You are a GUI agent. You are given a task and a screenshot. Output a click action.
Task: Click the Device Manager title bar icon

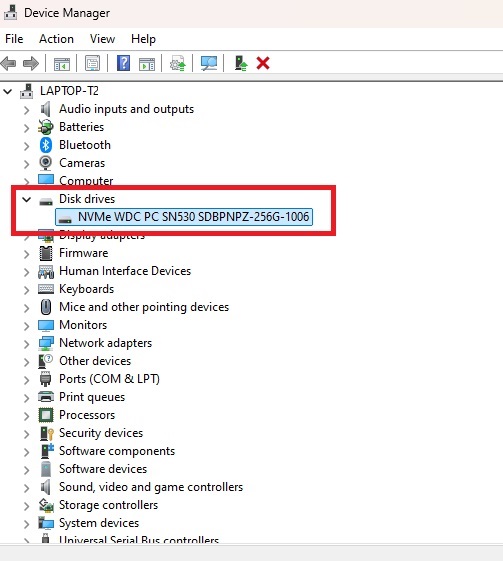point(10,13)
